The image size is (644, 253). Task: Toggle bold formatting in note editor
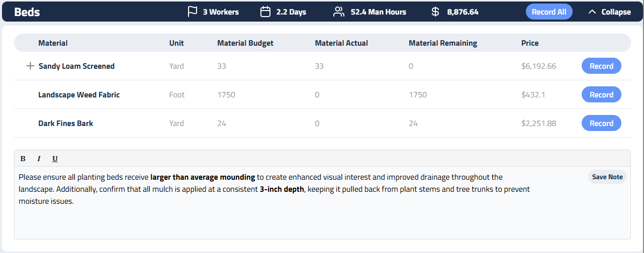[x=23, y=159]
